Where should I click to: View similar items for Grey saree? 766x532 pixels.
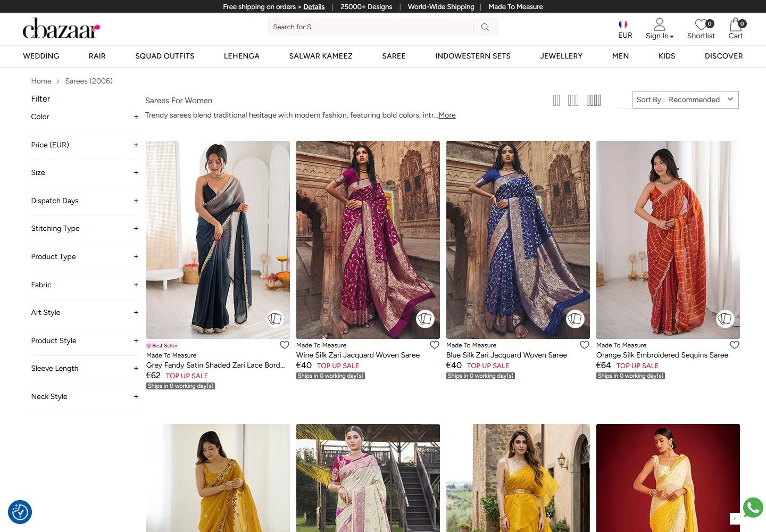point(275,319)
